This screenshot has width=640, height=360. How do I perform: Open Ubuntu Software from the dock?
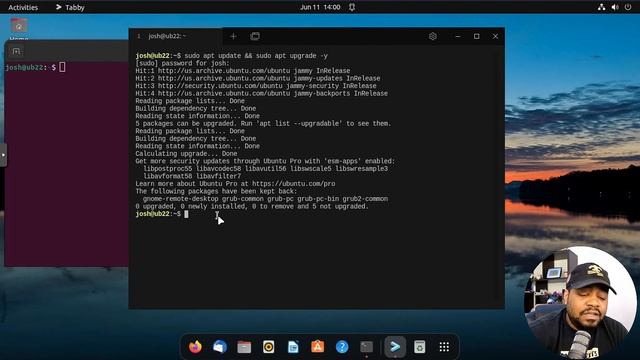point(318,347)
